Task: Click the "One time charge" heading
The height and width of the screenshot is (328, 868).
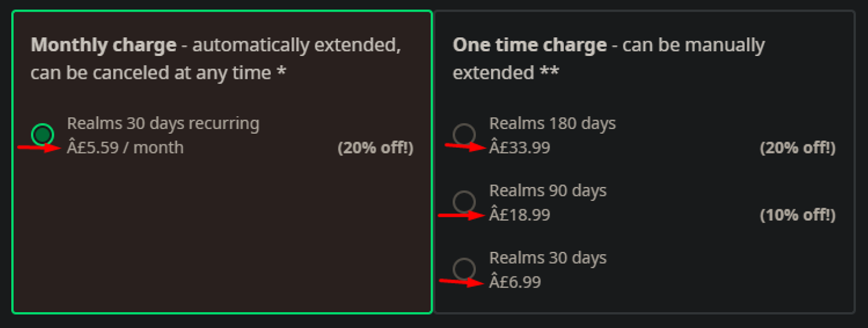Action: pyautogui.click(x=529, y=45)
